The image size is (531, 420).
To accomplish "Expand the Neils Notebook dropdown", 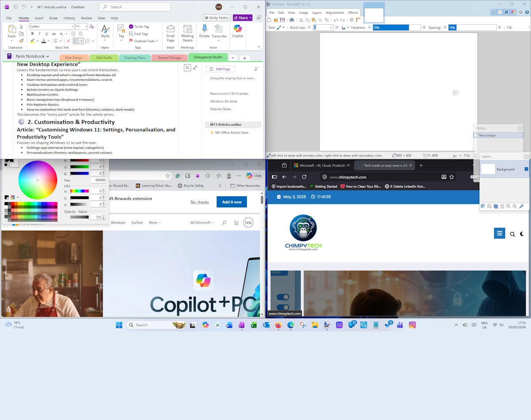I will 47,57.
